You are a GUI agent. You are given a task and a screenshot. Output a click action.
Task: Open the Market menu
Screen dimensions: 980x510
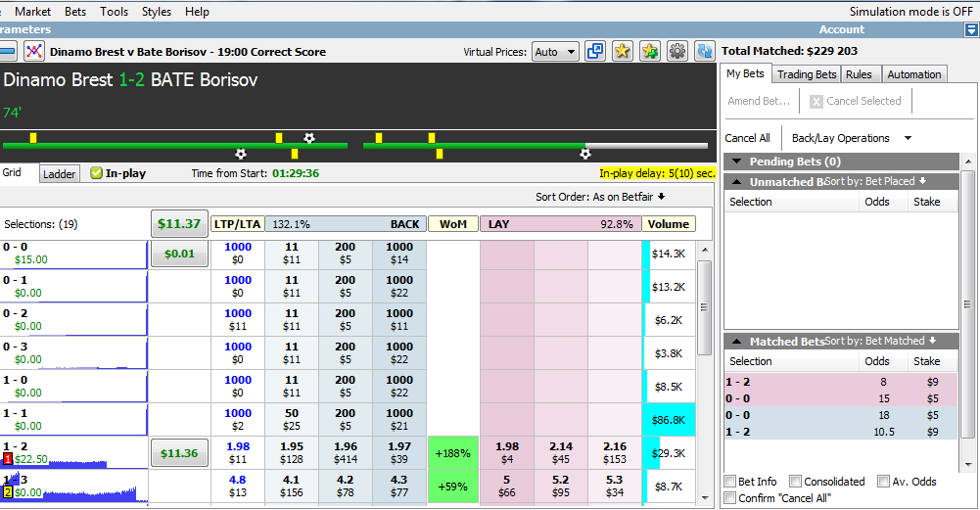[x=32, y=11]
